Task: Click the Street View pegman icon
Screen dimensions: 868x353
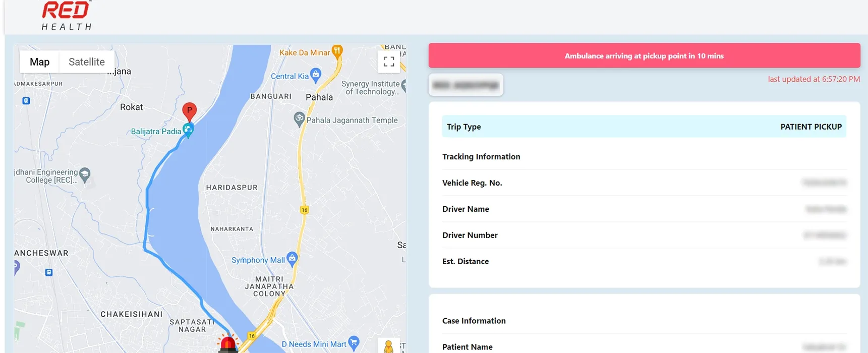Action: point(388,346)
